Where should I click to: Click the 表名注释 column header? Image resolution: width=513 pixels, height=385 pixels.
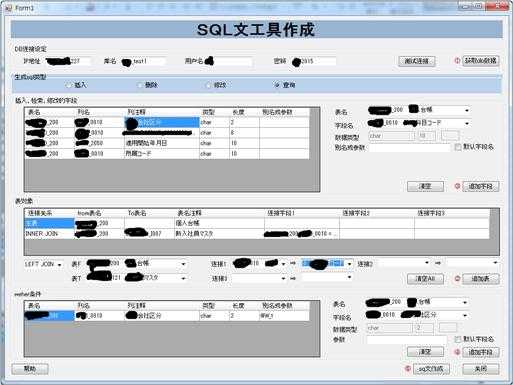(x=219, y=213)
